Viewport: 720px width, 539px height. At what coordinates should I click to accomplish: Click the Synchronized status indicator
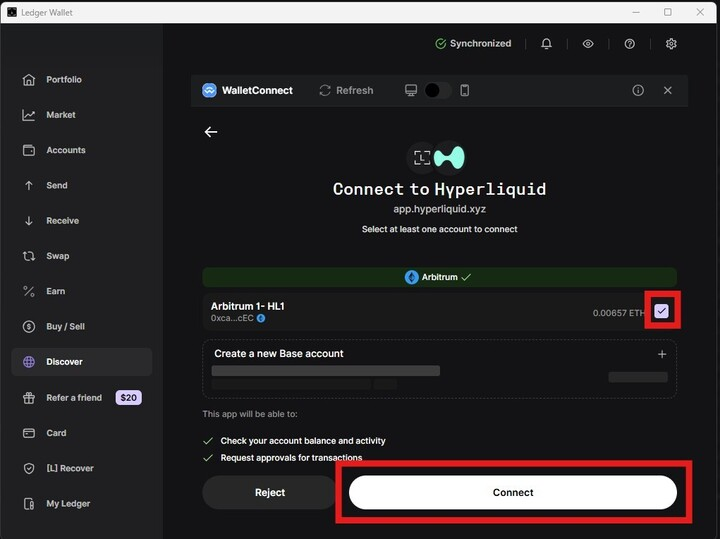[x=473, y=44]
